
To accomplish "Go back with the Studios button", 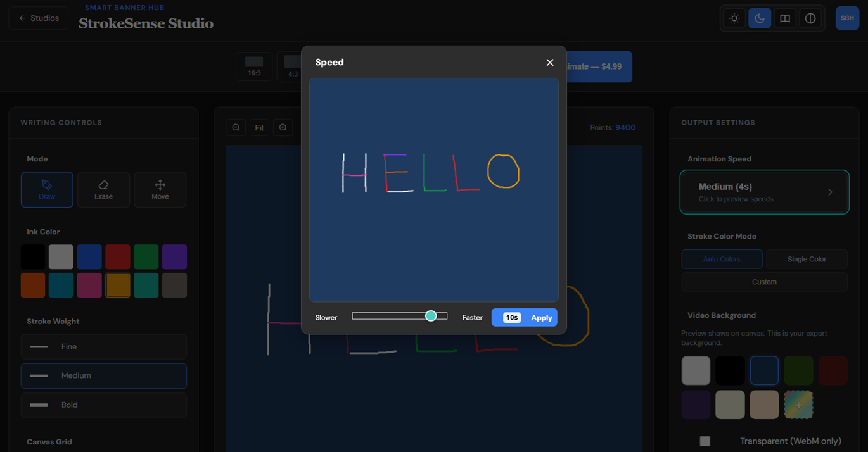I will click(x=39, y=18).
